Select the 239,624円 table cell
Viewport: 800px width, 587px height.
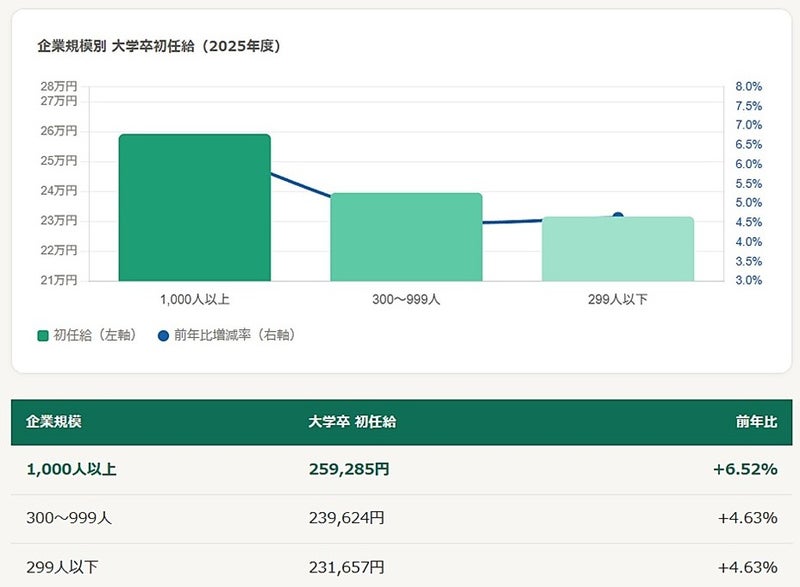[346, 518]
